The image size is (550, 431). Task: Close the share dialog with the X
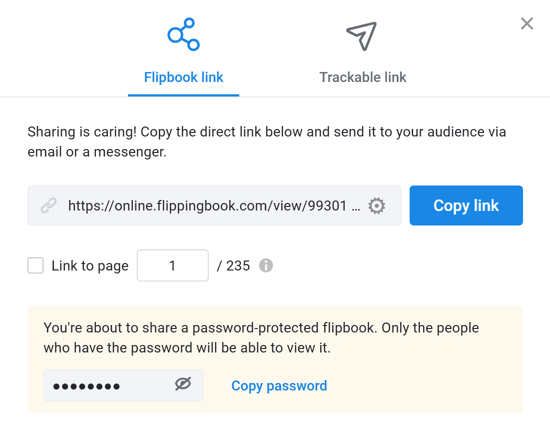[x=527, y=24]
